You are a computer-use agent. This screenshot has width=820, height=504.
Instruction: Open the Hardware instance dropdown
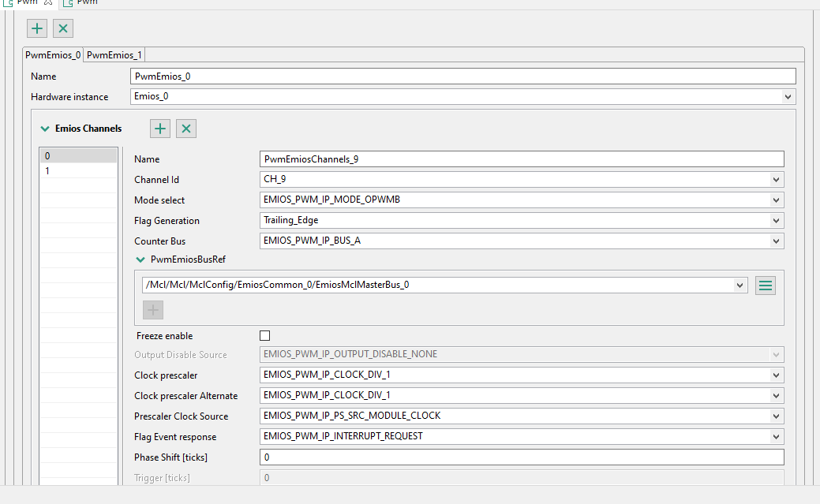[788, 97]
